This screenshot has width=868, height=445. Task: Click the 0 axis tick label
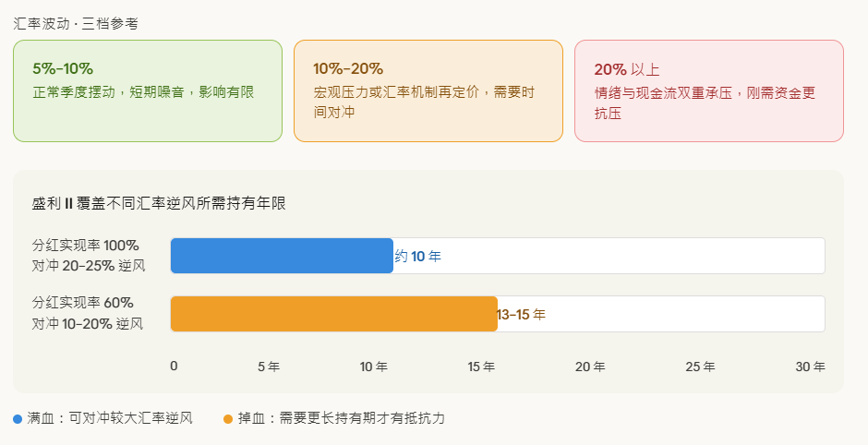pos(174,367)
